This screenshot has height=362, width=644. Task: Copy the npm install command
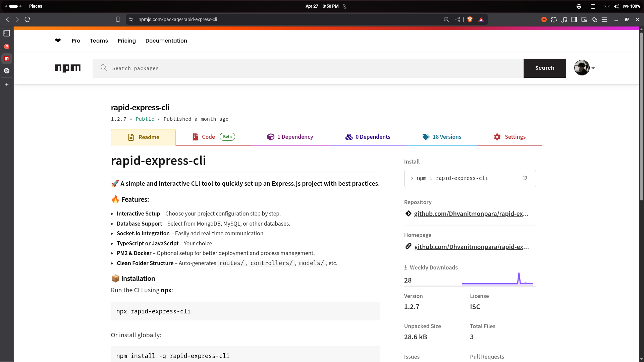(x=525, y=178)
